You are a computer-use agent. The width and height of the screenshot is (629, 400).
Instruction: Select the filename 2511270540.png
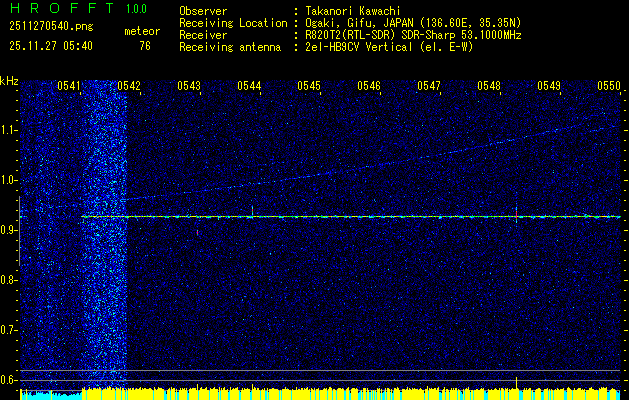tap(51, 27)
